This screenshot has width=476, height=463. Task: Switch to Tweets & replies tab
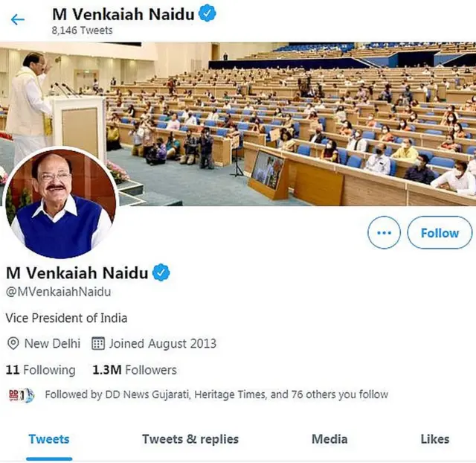pos(190,438)
